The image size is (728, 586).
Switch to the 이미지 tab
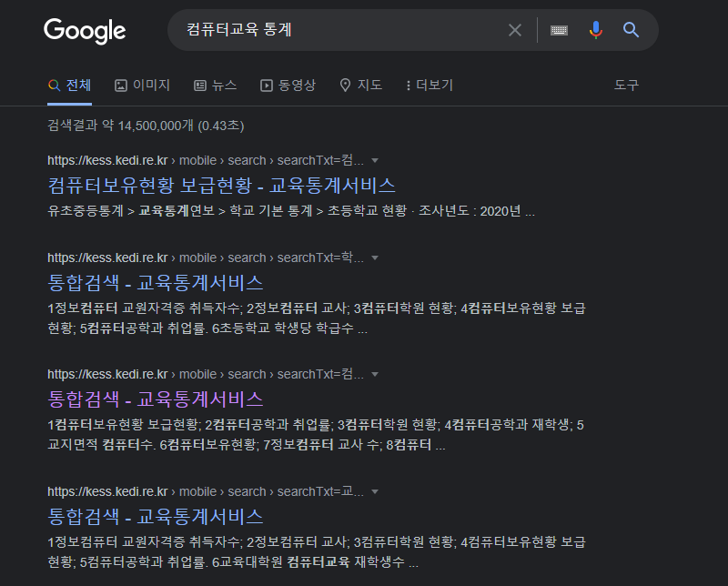click(143, 85)
